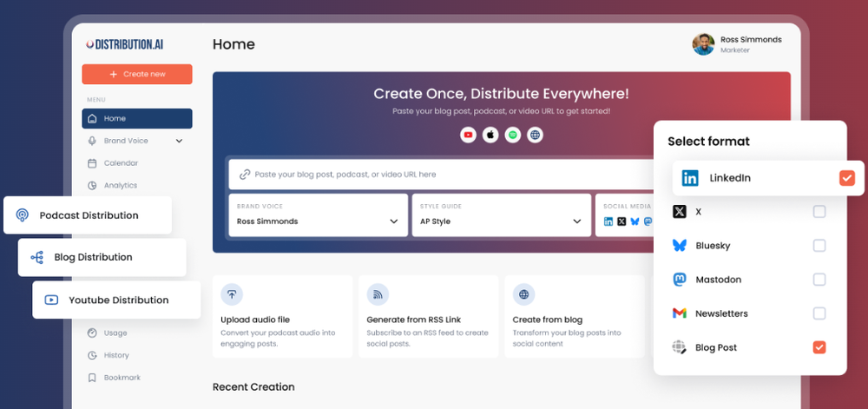Click the Select format panel title
The image size is (868, 409).
(x=708, y=142)
